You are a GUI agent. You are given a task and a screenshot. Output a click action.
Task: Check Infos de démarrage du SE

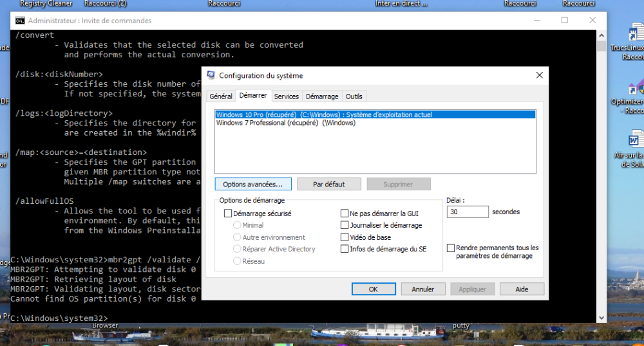click(x=345, y=249)
